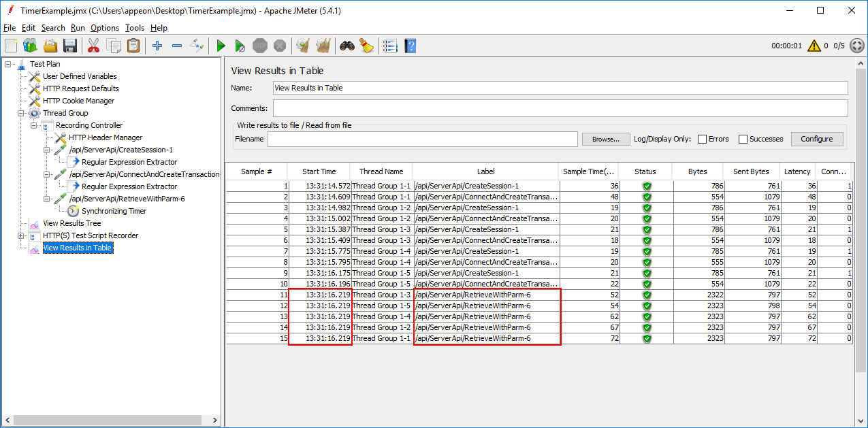Image resolution: width=868 pixels, height=428 pixels.
Task: Select the Synchronizing Timer clock icon
Action: (x=73, y=211)
